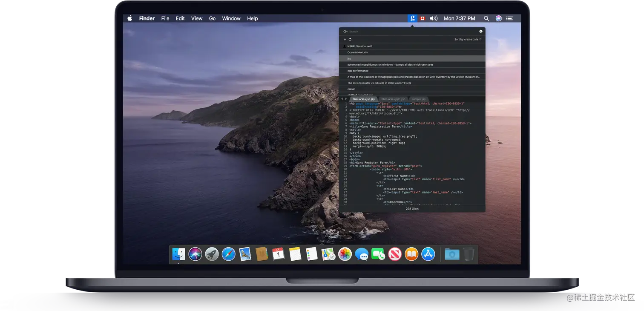The height and width of the screenshot is (311, 644).
Task: Create a new gist with plus icon
Action: click(x=345, y=39)
